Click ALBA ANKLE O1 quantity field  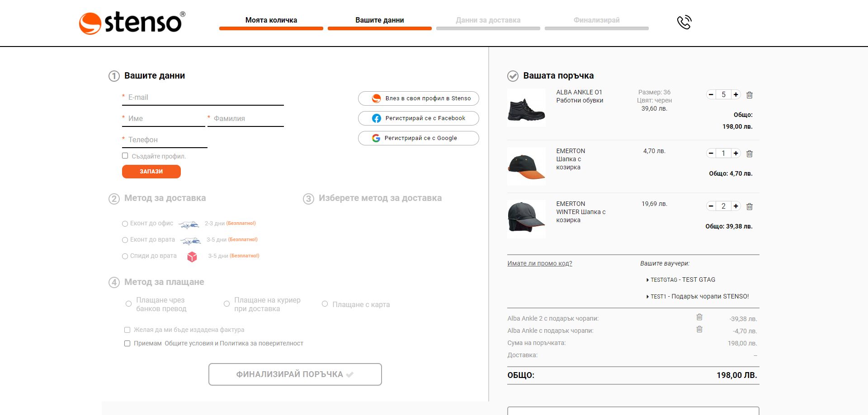coord(723,94)
